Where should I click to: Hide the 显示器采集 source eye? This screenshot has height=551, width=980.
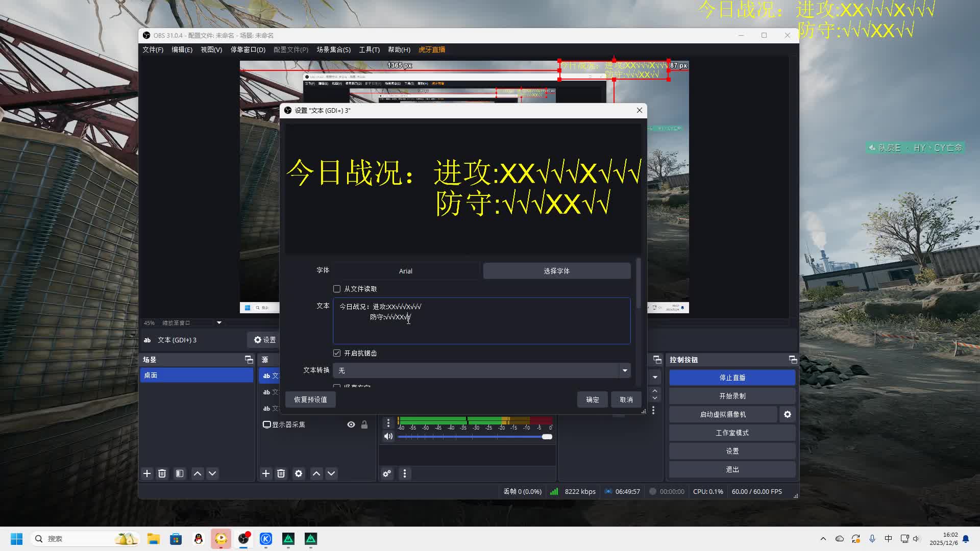(351, 424)
